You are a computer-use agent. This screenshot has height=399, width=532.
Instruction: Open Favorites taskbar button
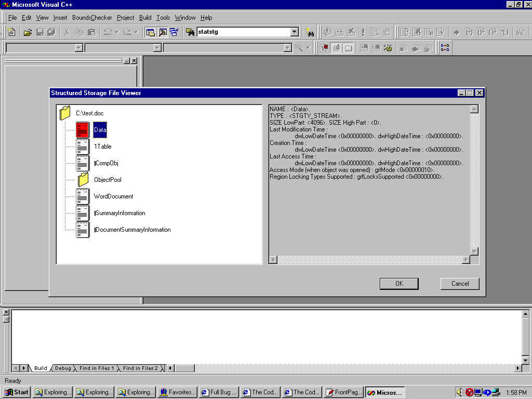click(x=178, y=392)
